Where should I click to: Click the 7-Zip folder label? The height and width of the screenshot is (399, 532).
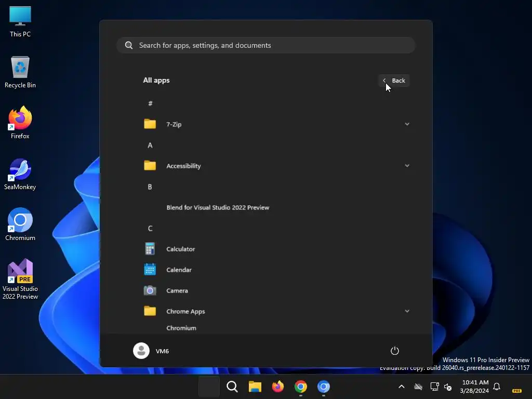(174, 125)
